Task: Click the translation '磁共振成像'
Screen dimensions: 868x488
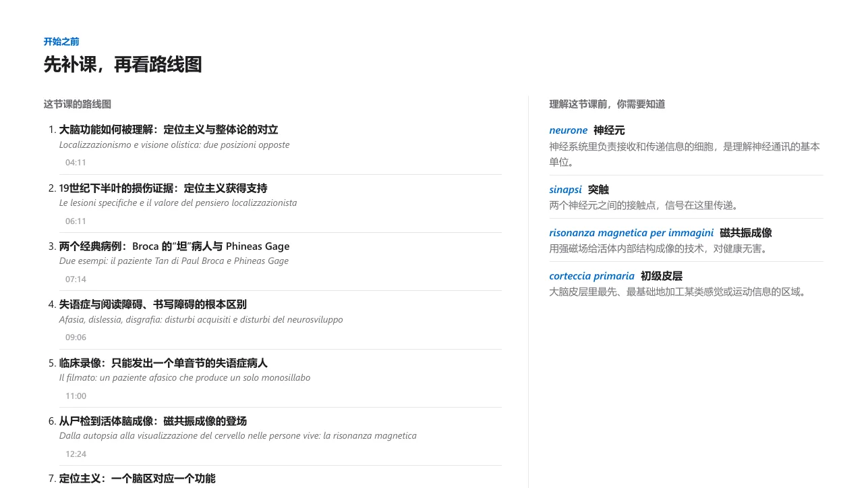Action: (746, 233)
